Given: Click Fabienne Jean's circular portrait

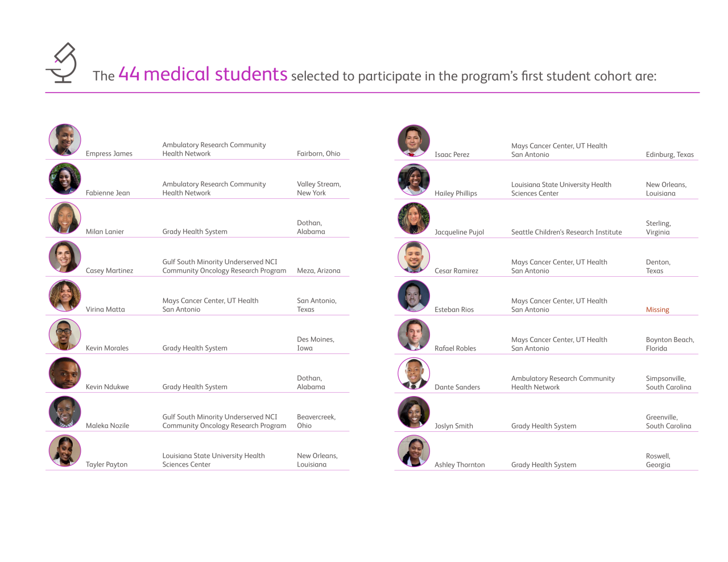Looking at the screenshot, I should [65, 178].
